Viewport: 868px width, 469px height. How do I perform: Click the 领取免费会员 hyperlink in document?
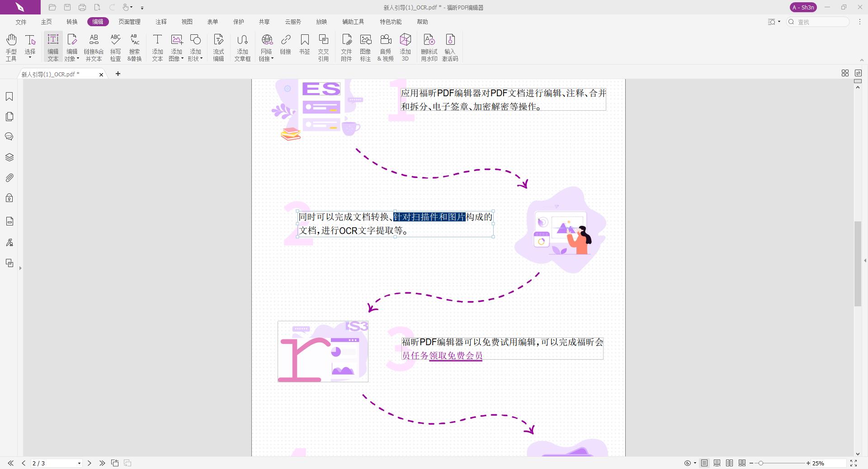tap(455, 356)
